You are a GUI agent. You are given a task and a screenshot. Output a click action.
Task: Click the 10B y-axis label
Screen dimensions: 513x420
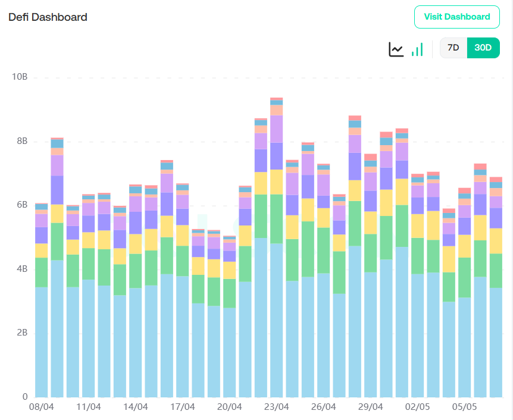[x=20, y=77]
